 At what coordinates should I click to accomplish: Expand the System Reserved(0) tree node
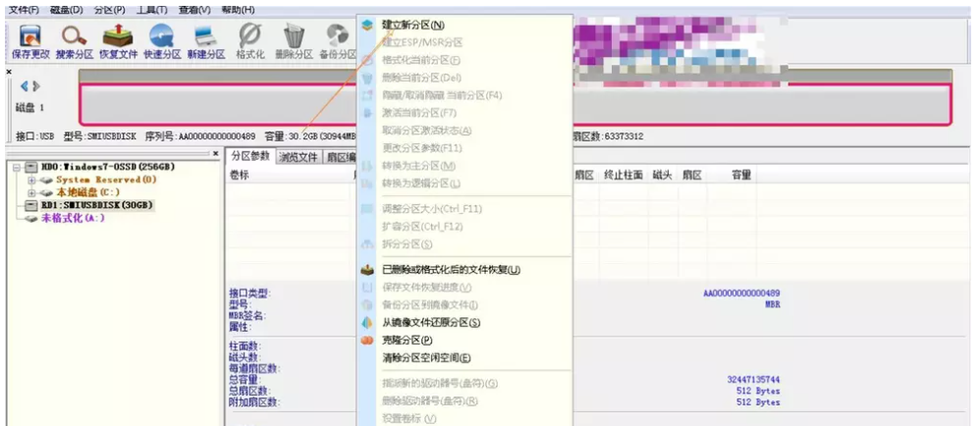point(30,180)
